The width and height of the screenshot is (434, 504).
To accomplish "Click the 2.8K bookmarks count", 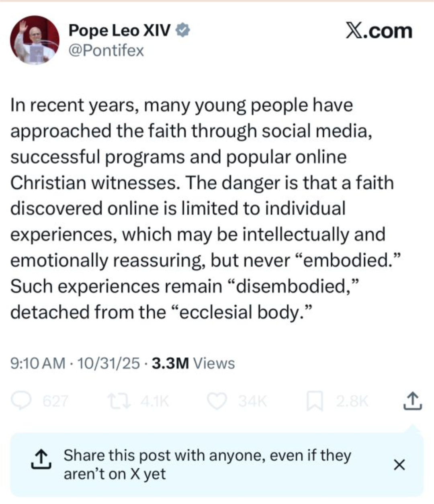I will click(352, 401).
